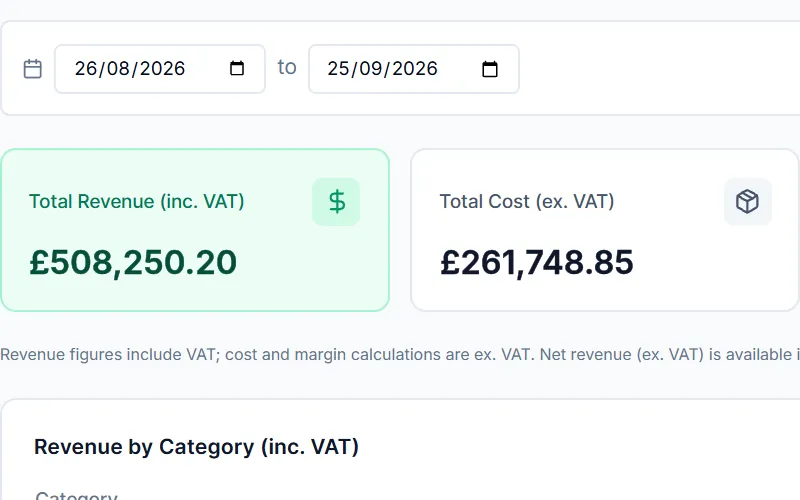Click the dollar sign revenue icon
The image size is (800, 500).
pyautogui.click(x=336, y=202)
